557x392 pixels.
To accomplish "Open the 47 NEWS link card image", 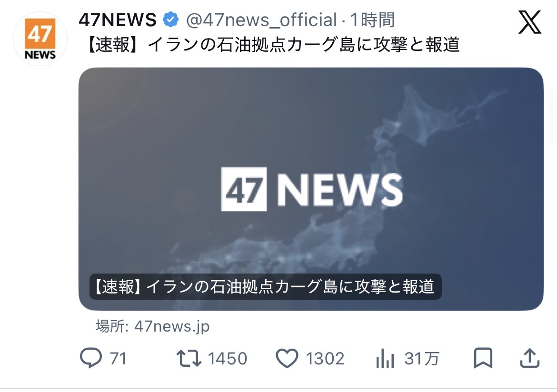I will pyautogui.click(x=311, y=189).
